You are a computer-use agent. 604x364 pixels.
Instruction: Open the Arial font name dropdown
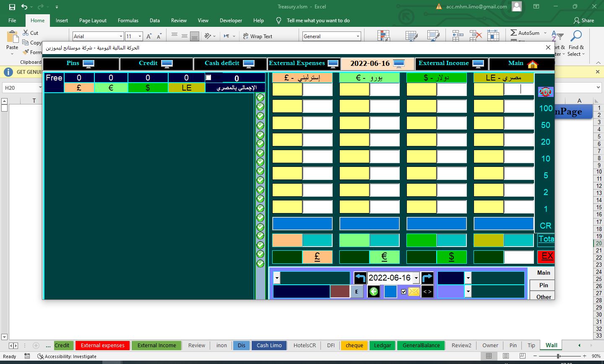(121, 36)
